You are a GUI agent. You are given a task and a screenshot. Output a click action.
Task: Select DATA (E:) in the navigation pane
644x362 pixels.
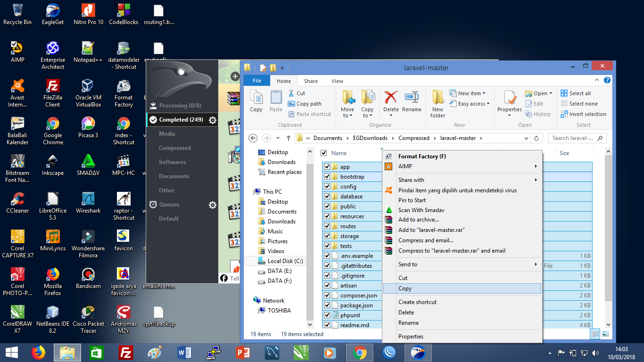coord(275,271)
